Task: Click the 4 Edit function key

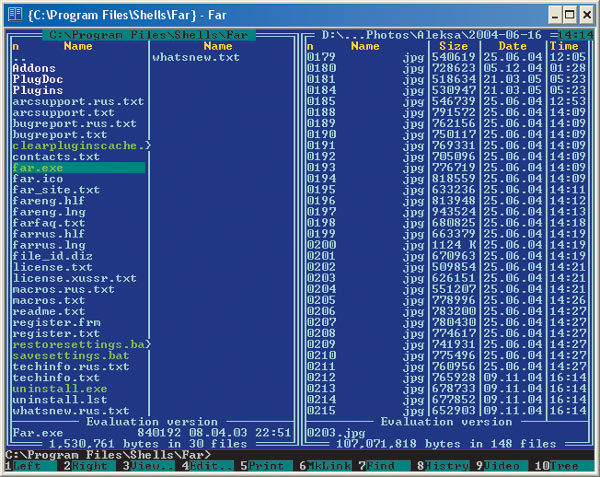Action: tap(207, 466)
